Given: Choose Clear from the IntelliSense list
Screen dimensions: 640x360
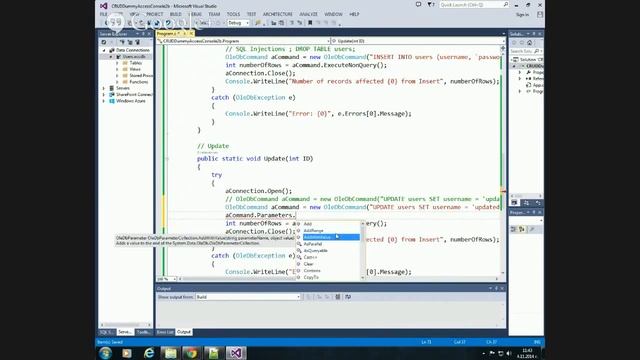Looking at the screenshot, I should (309, 264).
